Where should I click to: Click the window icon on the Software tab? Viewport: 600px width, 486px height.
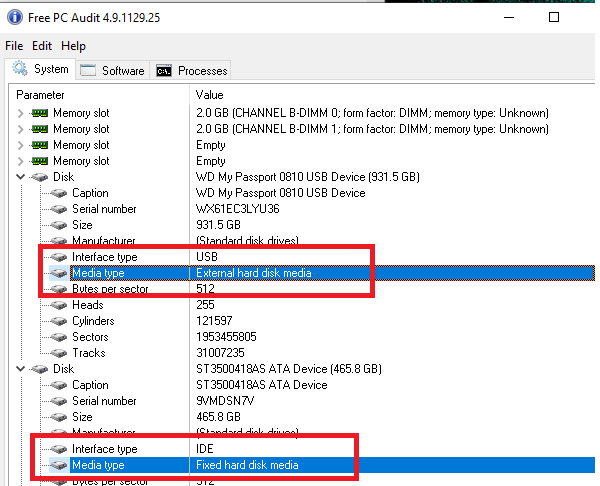coord(88,70)
